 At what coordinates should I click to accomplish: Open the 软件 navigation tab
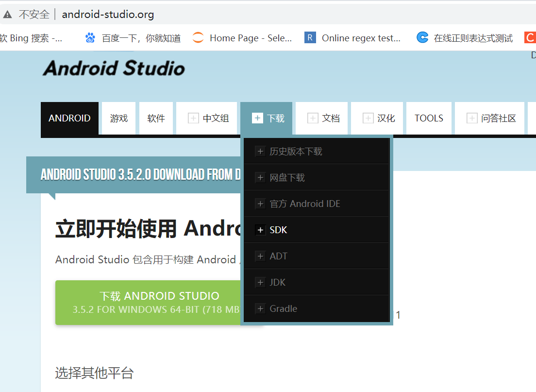[156, 118]
